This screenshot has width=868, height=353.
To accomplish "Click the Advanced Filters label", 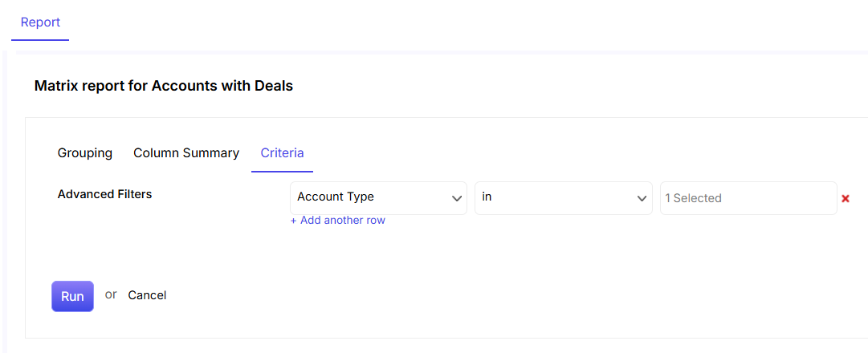I will 104,194.
